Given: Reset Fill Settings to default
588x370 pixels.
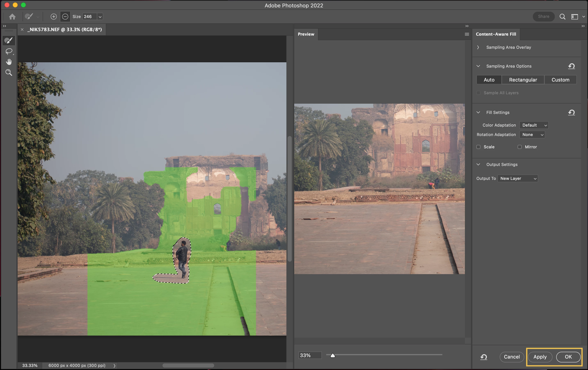Looking at the screenshot, I should (x=571, y=112).
